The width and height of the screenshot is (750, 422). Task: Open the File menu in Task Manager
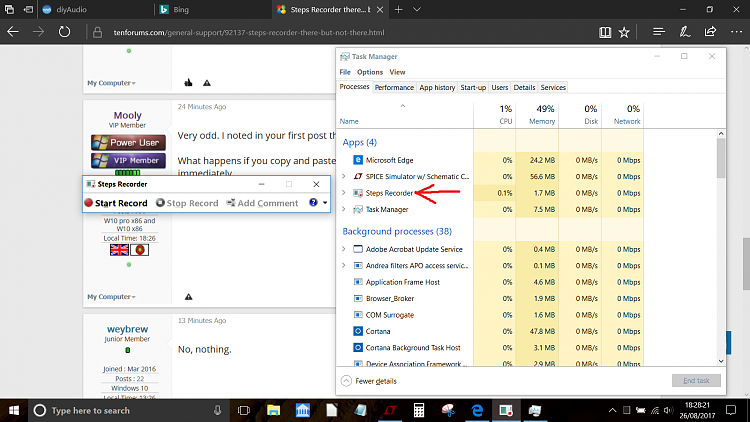click(344, 72)
